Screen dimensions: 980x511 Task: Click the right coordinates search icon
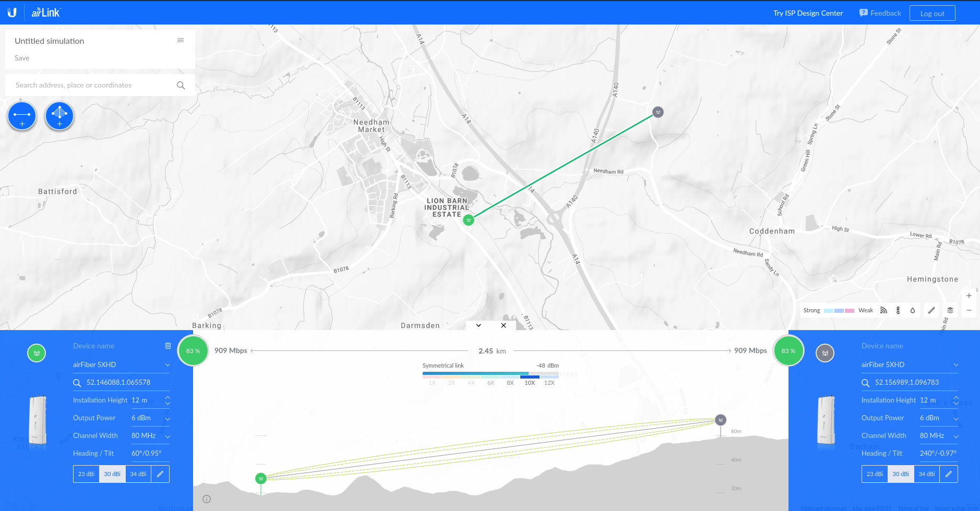866,383
